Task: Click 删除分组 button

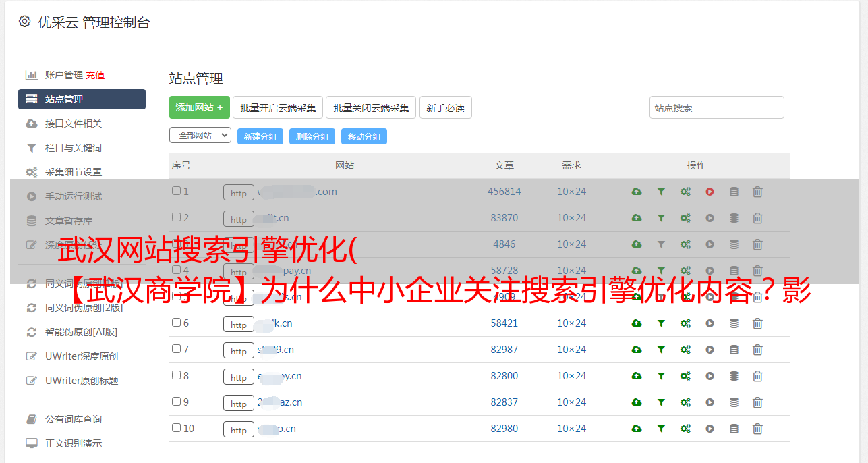Action: click(312, 136)
